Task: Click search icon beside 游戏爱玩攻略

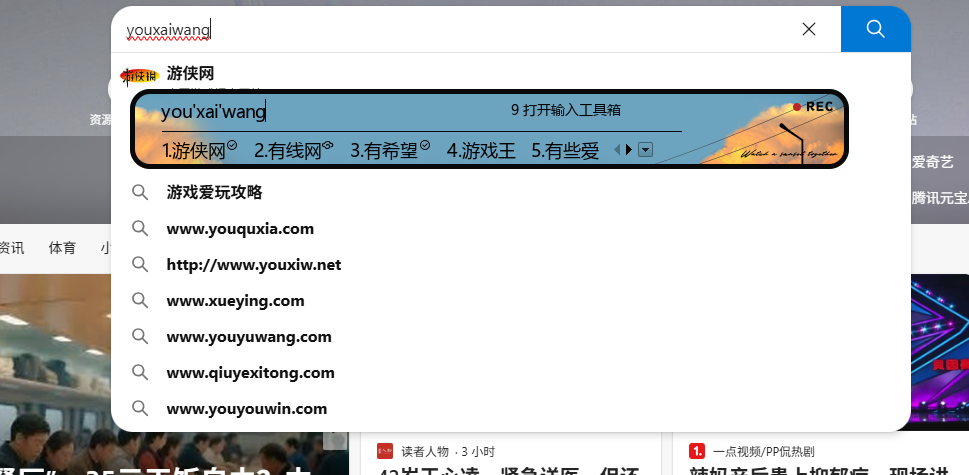Action: coord(140,192)
